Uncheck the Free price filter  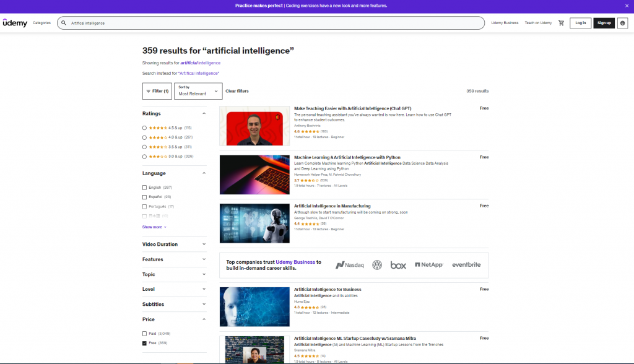(x=145, y=343)
